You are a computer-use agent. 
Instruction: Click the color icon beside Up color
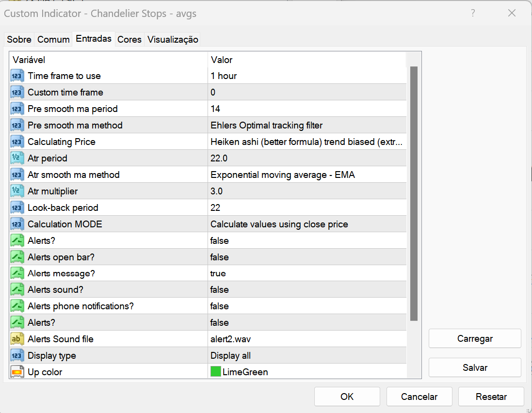(17, 372)
